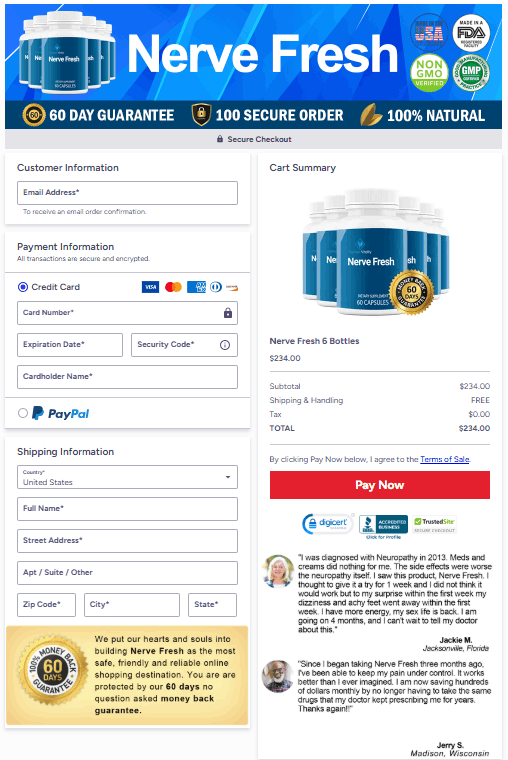Image resolution: width=508 pixels, height=760 pixels.
Task: Focus the Email Address field
Action: [x=127, y=193]
